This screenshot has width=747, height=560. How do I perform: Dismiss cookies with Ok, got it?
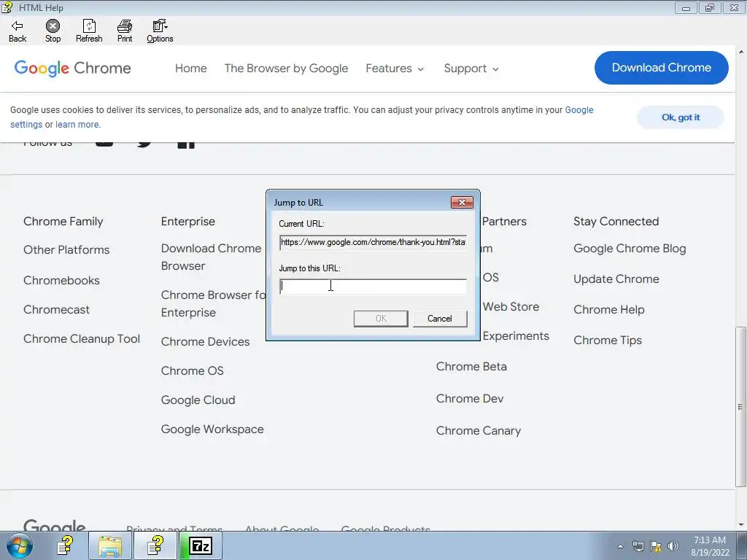click(x=681, y=117)
